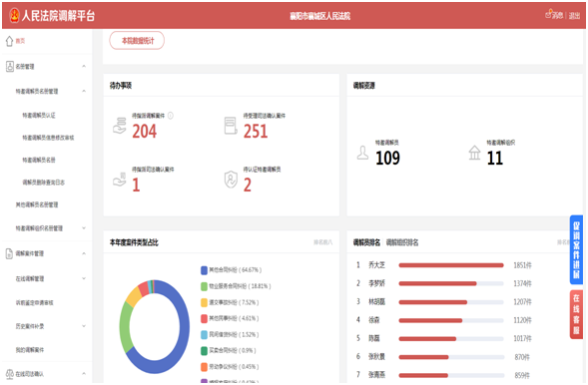Screen dimensions: 588x385
Task: Click the 特邀调解员 person icon showing 109
Action: (x=362, y=153)
